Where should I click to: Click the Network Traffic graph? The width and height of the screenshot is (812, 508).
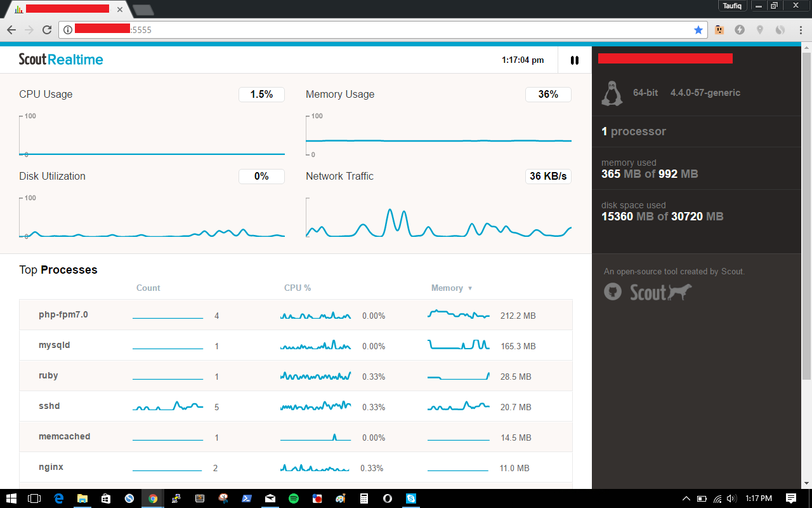click(x=438, y=218)
